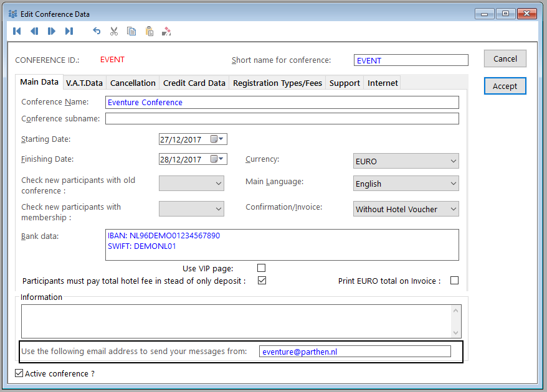Go to the previous record
Viewport: 547px width, 392px height.
(34, 31)
